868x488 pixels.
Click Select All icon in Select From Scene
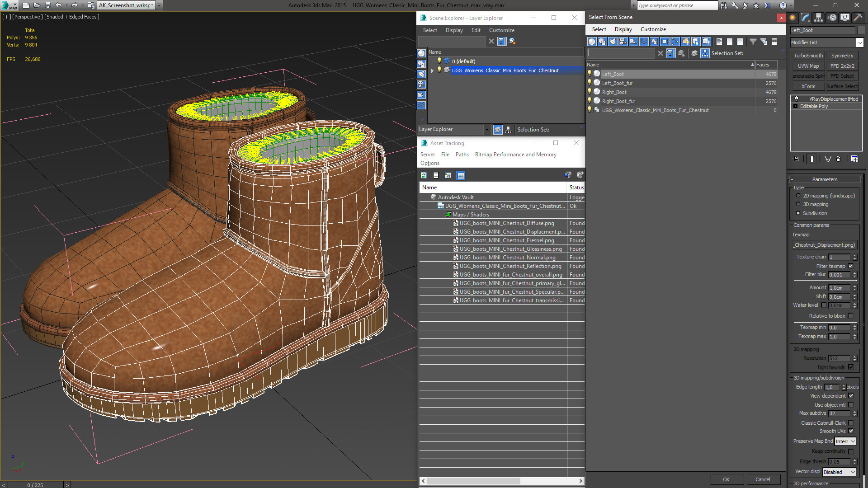coord(719,42)
